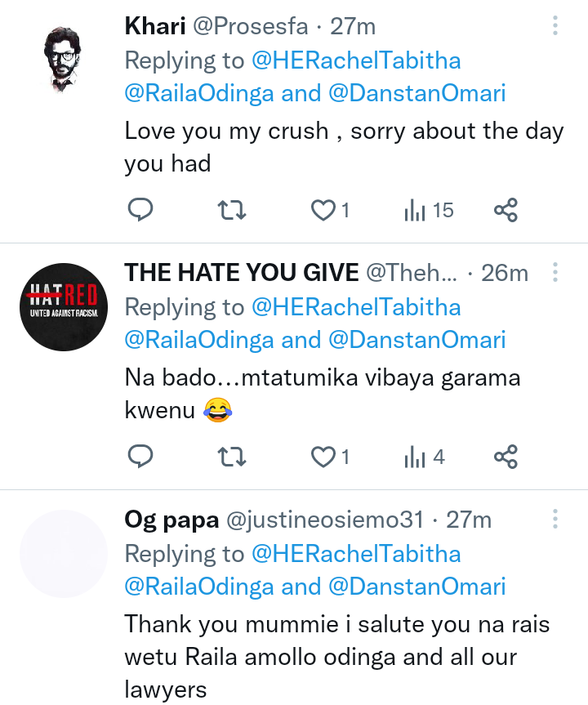Share THE HATE YOU GIVE tweet

pyautogui.click(x=506, y=457)
